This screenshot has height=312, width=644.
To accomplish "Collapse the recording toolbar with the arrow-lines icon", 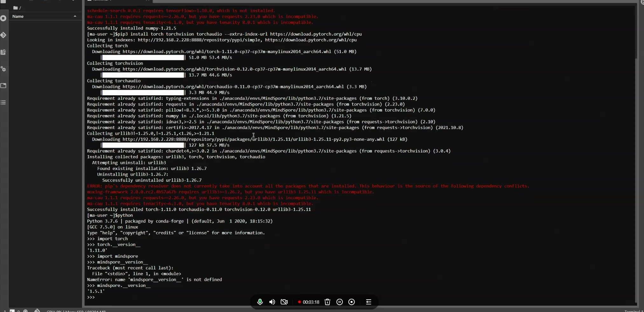I will point(369,302).
